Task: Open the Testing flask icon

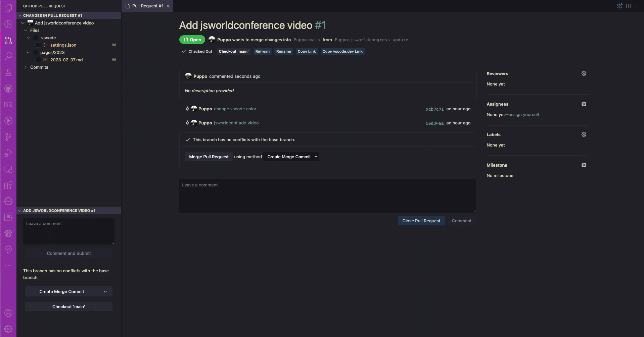Action: 8,72
